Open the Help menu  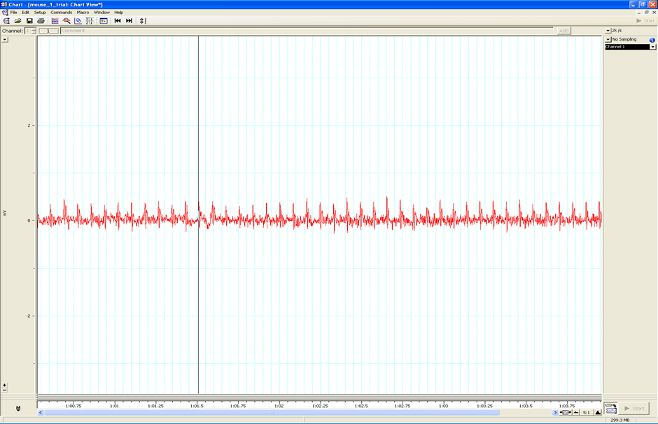[119, 13]
